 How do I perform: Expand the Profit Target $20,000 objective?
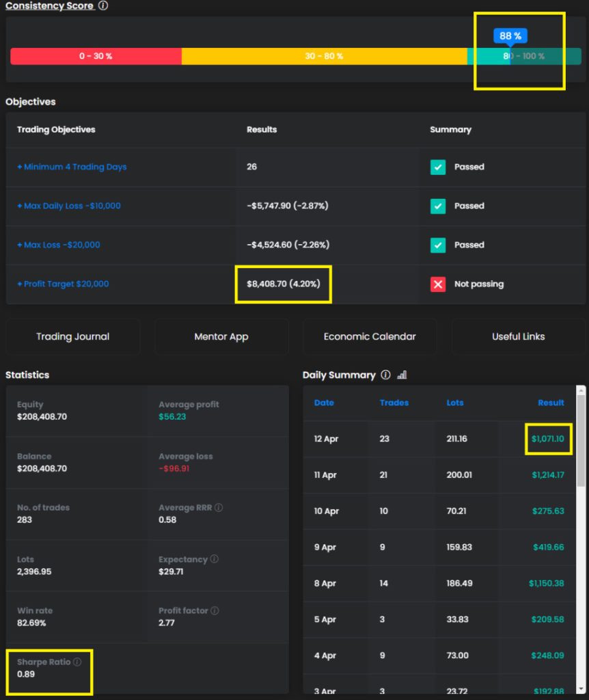click(63, 284)
